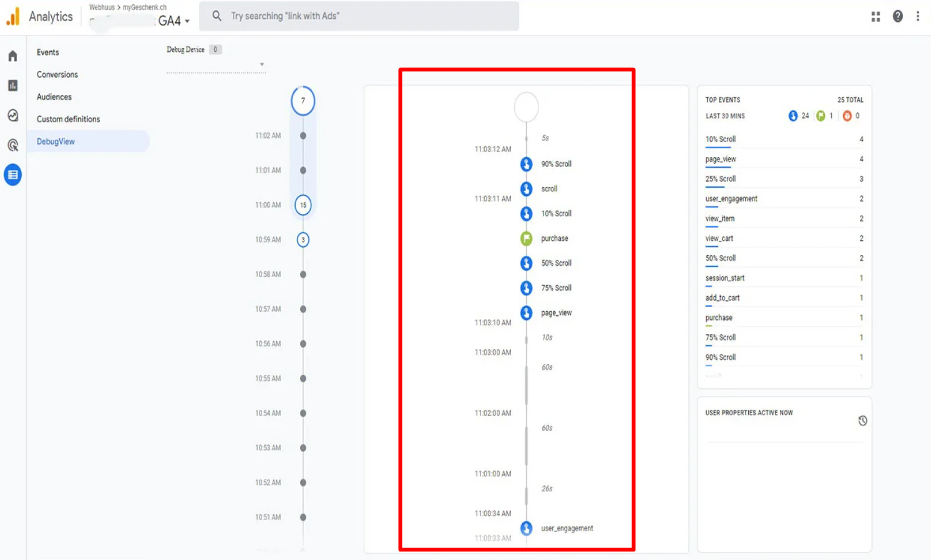This screenshot has width=931, height=560.
Task: Open the Reports bar chart icon
Action: click(x=12, y=85)
